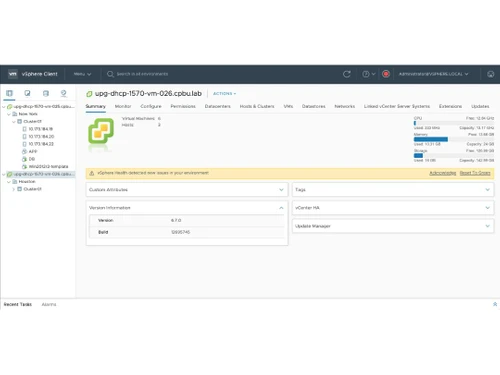Viewport: 500px width, 375px height.
Task: Open the Linked vCenter Server Systems tab
Action: point(397,106)
